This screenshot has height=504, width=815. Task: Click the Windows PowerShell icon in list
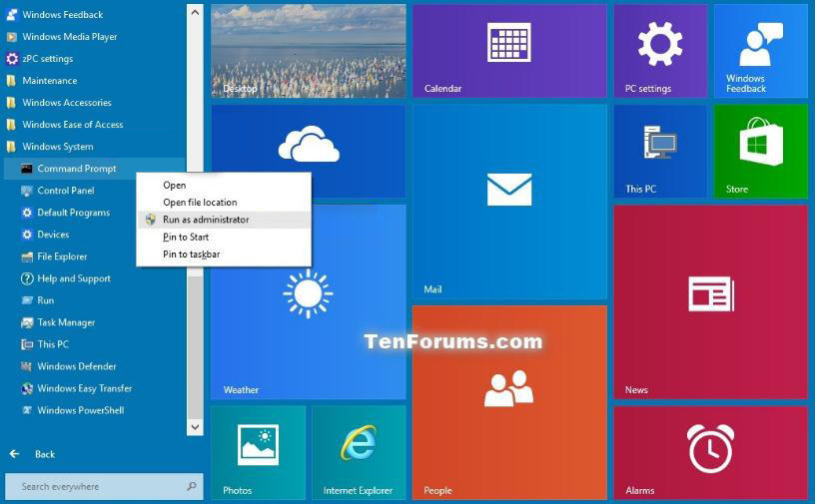point(27,410)
